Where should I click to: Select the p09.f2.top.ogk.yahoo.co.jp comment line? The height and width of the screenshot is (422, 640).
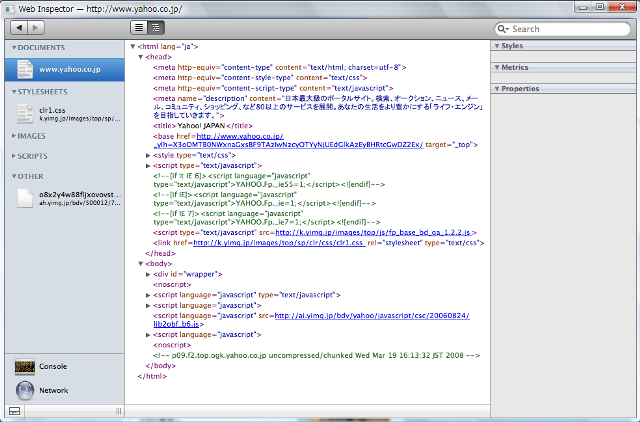317,355
